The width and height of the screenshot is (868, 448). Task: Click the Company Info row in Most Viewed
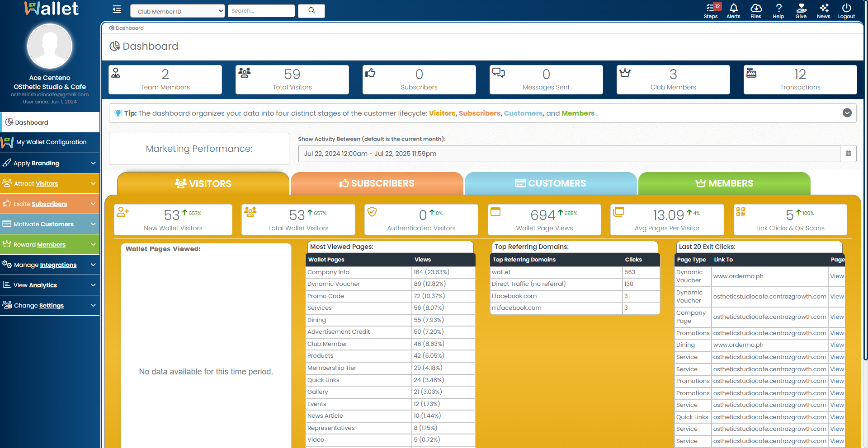391,272
